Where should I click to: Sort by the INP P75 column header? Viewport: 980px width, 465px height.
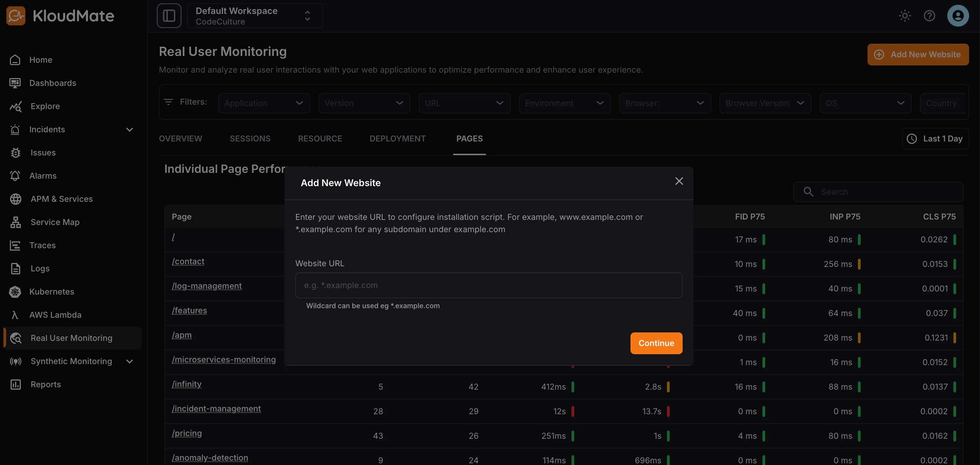(x=845, y=217)
